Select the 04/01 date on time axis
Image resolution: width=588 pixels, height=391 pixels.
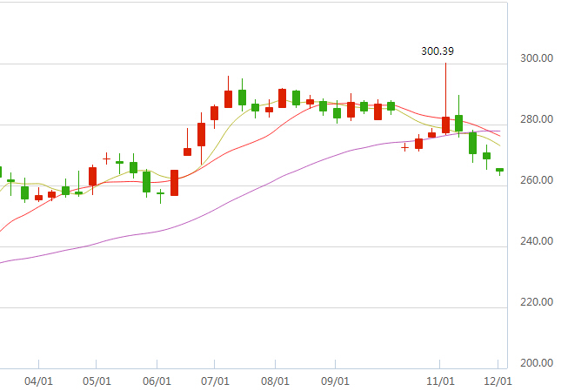38,381
